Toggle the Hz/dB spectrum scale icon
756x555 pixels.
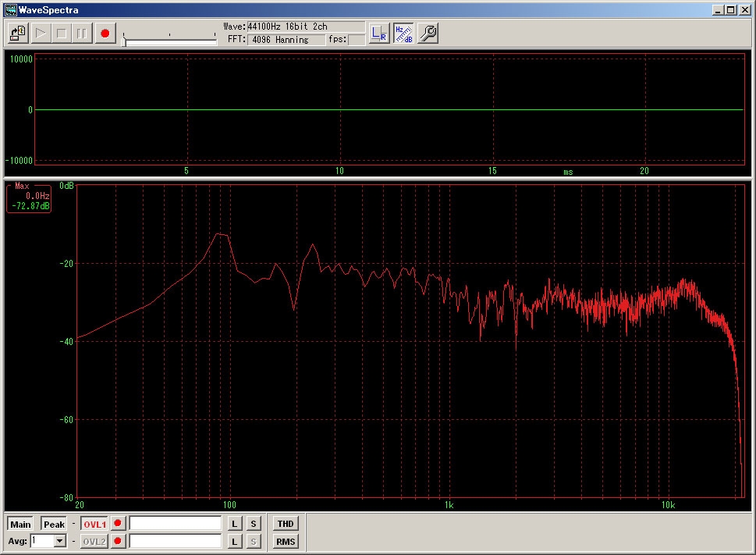tap(403, 34)
